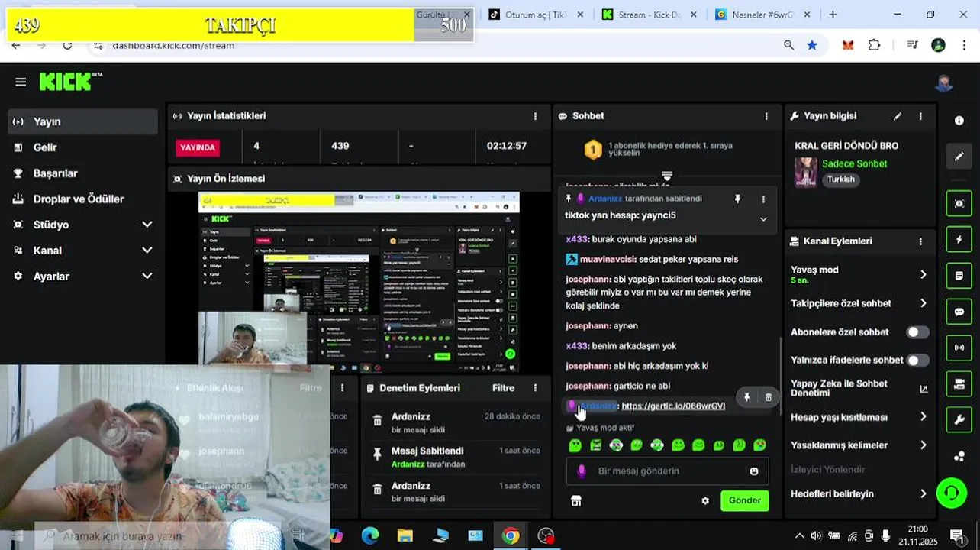This screenshot has height=550, width=980.
Task: Toggle Yalnızca ifadelerle sohbet switch
Action: pos(917,360)
